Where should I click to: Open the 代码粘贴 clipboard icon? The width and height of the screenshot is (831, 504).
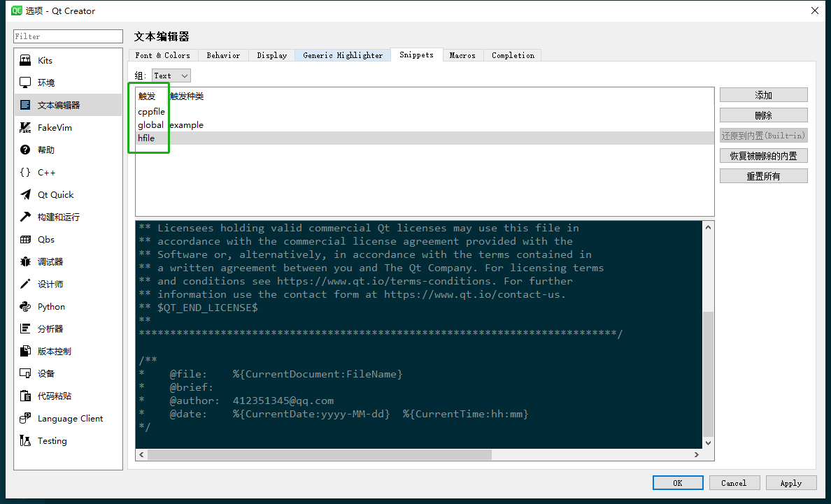25,396
